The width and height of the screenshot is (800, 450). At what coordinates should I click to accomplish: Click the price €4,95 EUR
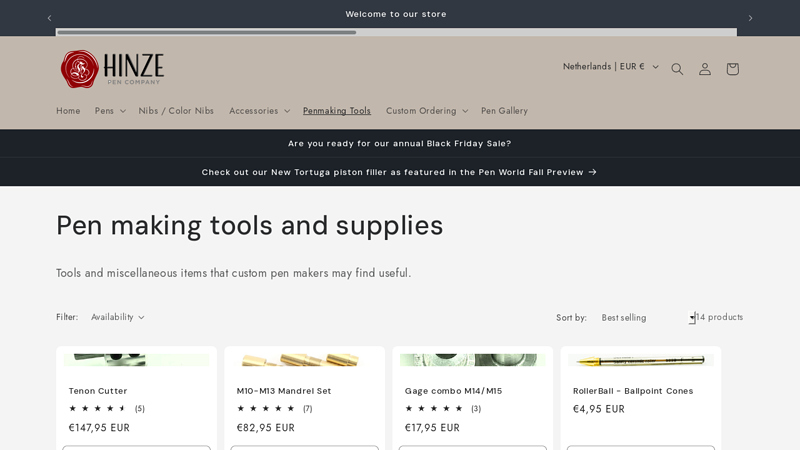click(598, 409)
